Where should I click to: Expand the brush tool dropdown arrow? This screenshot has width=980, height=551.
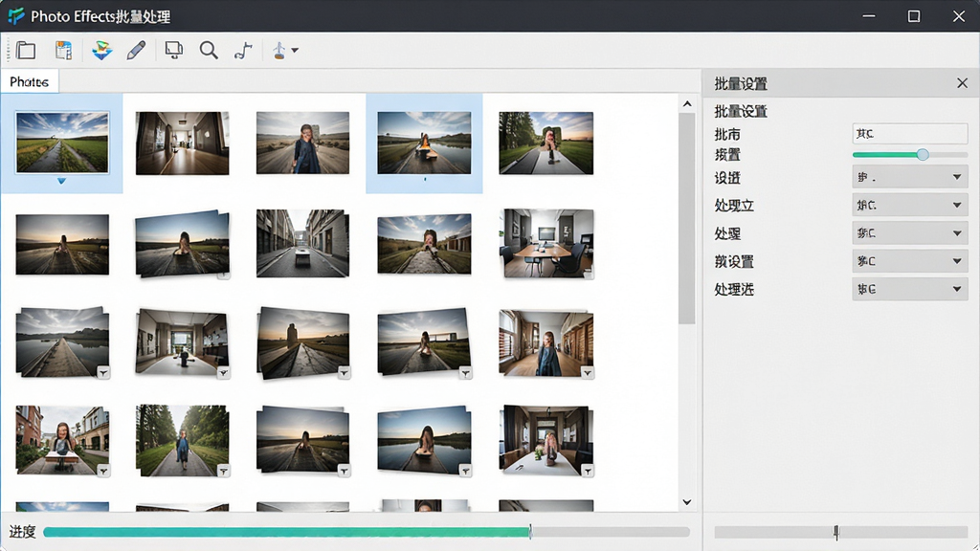click(295, 50)
